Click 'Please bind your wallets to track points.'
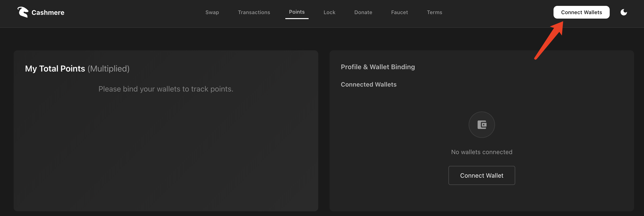This screenshot has width=644, height=216. coord(166,89)
